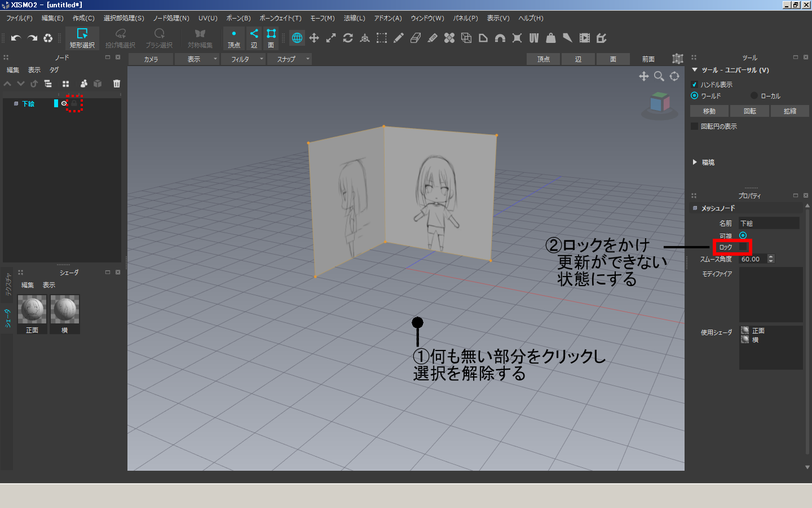Select the UV tool icon
This screenshot has width=812, height=508.
[534, 38]
